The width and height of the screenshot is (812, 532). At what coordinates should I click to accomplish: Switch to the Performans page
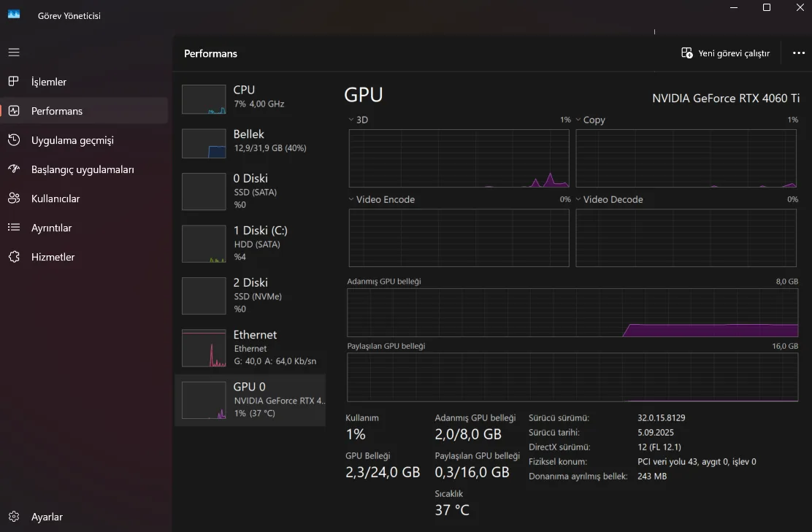pyautogui.click(x=85, y=111)
